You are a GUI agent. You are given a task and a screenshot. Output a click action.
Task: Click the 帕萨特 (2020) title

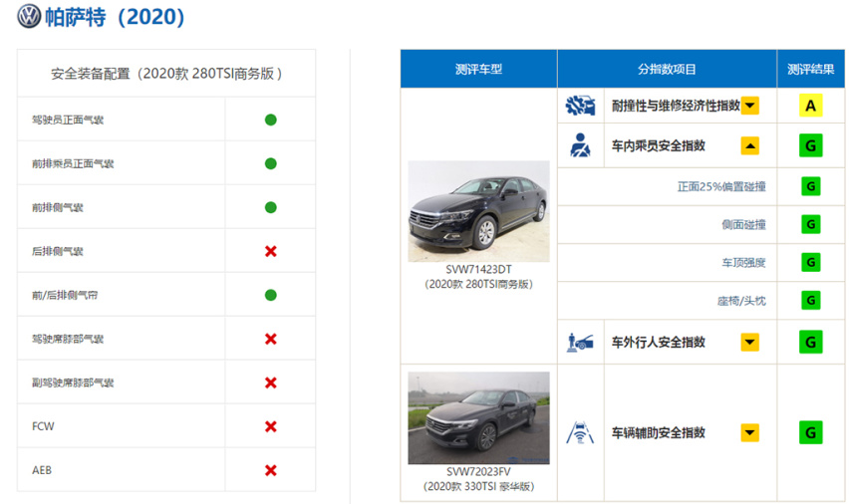pyautogui.click(x=115, y=17)
